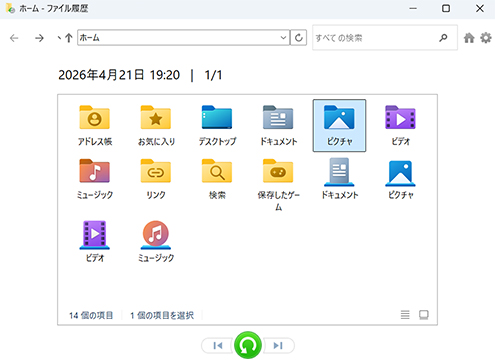The height and width of the screenshot is (363, 495).
Task: Maximize the ファイル履歴 window
Action: tap(446, 8)
